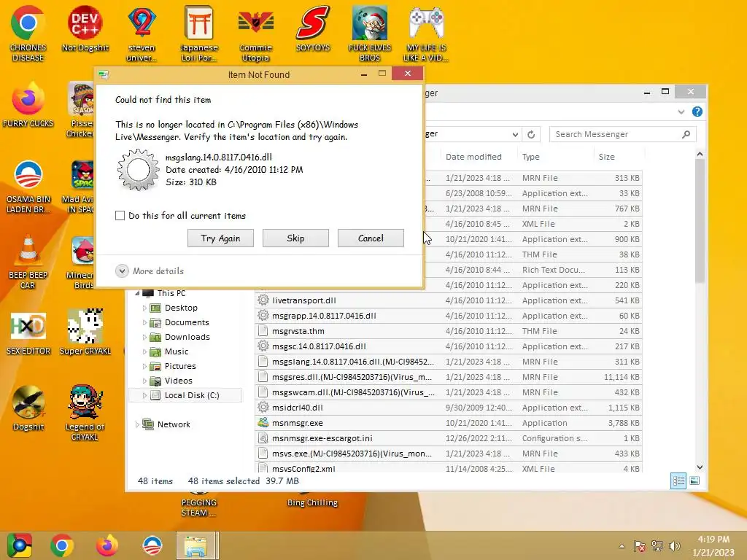The width and height of the screenshot is (747, 560).
Task: Select the msvsConfig2.xml file
Action: [449, 467]
